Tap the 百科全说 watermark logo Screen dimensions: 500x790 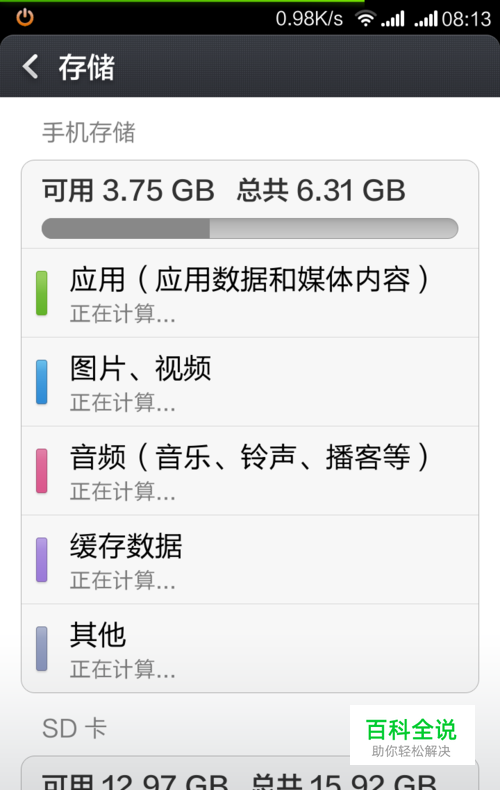coord(412,736)
